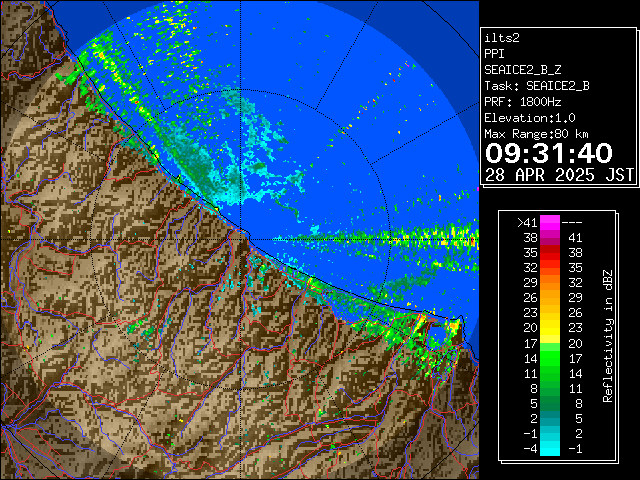Viewport: 640px width, 480px height.
Task: Click the Elevation:1.0 text
Action: pos(530,118)
